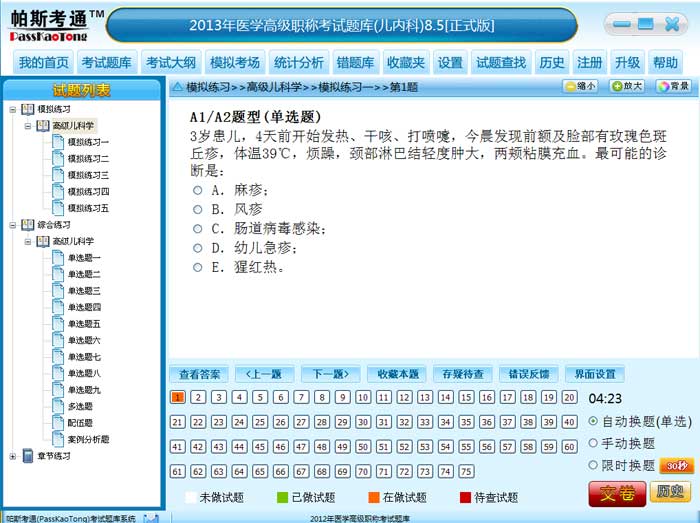
Task: Select answer option A 麻疹
Action: click(x=199, y=190)
